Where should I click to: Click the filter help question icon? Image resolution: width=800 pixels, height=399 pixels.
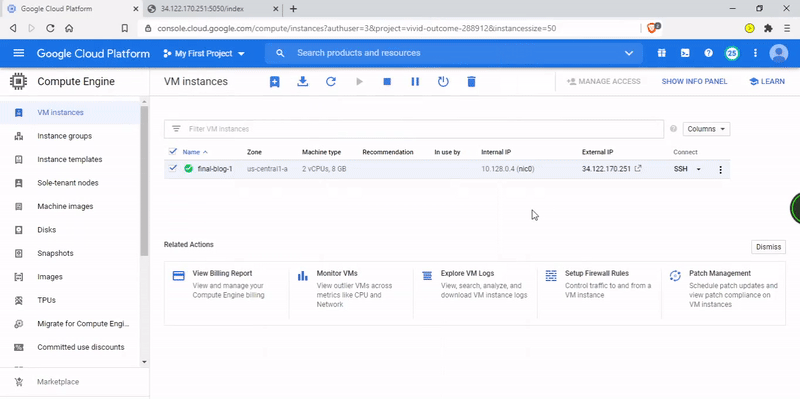pyautogui.click(x=673, y=129)
